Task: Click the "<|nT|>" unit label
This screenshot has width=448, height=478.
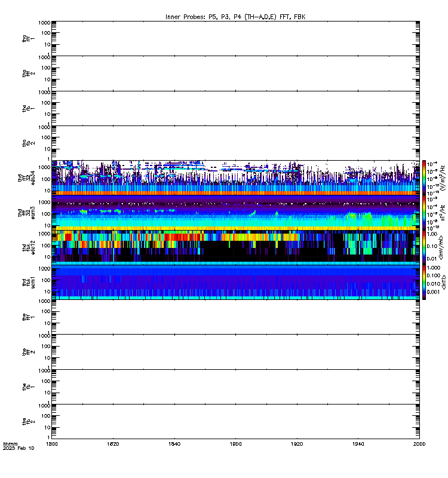Action: coord(444,282)
